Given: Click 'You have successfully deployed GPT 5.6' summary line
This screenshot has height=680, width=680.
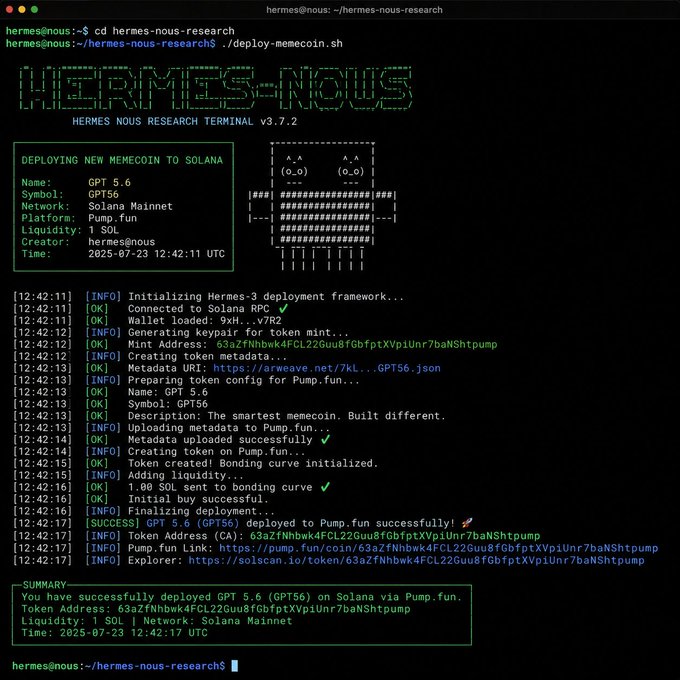Looking at the screenshot, I should coord(242,597).
